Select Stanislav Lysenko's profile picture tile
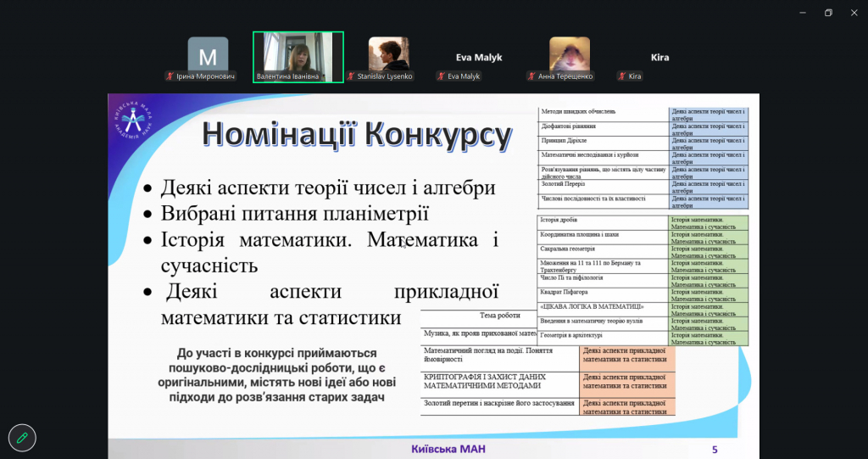The image size is (868, 459). pos(388,53)
